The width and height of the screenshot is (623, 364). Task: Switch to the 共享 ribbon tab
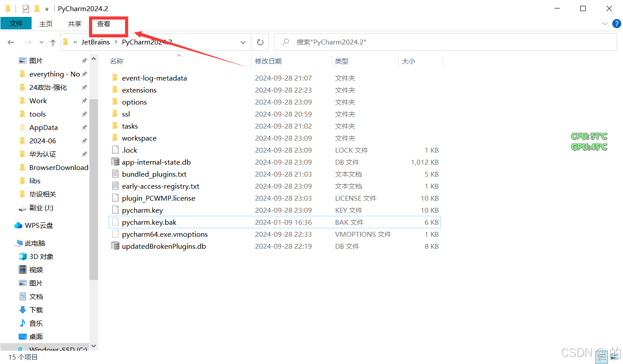pyautogui.click(x=75, y=24)
